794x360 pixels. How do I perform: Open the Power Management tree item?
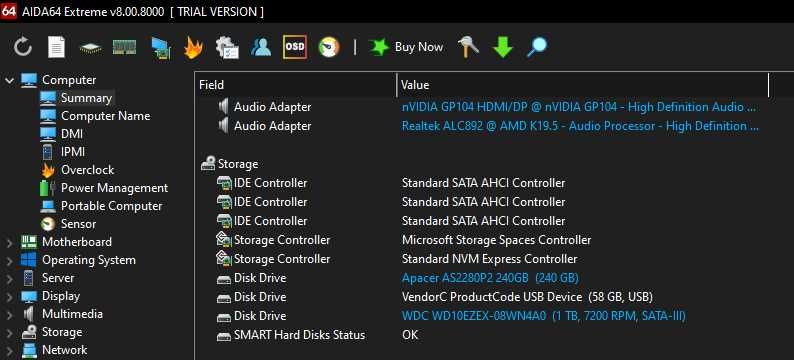[x=114, y=188]
